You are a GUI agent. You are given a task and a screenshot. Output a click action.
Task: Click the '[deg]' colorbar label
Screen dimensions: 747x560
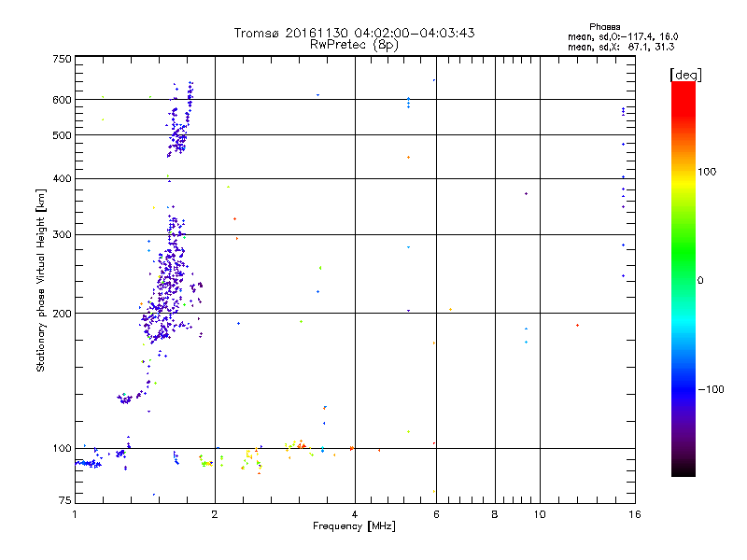click(685, 75)
